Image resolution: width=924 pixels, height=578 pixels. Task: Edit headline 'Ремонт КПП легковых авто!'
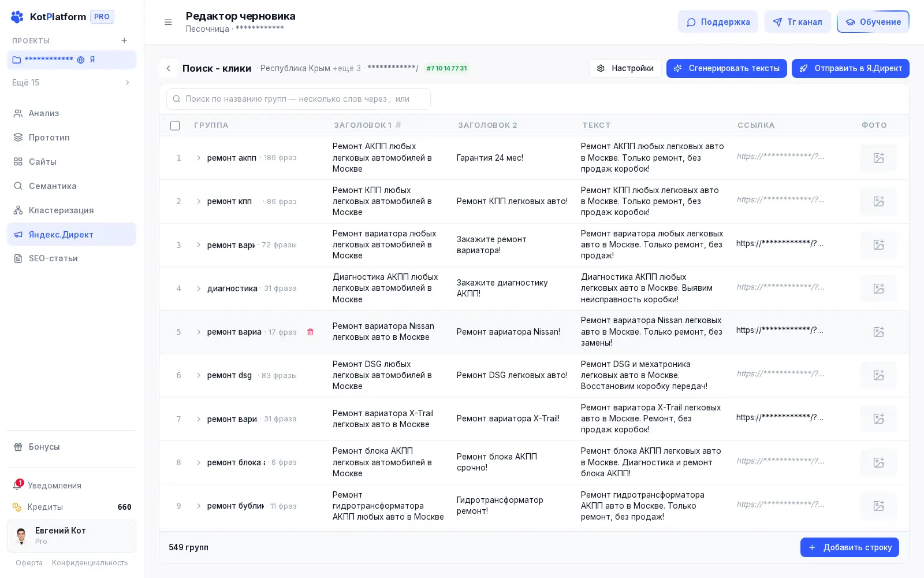click(512, 201)
